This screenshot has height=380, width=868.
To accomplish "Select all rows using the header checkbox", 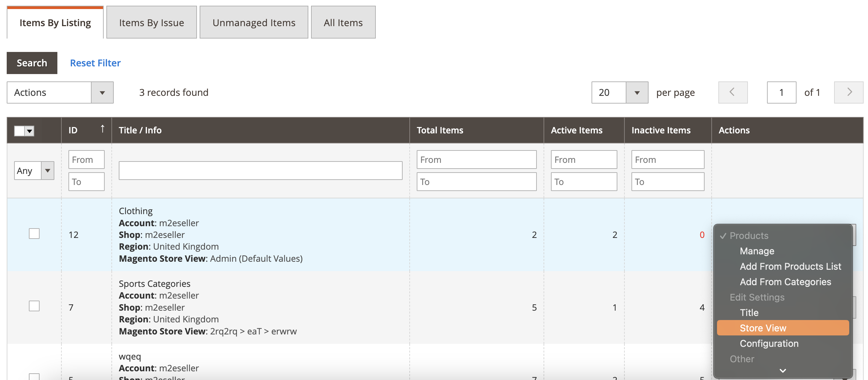I will pyautogui.click(x=19, y=131).
